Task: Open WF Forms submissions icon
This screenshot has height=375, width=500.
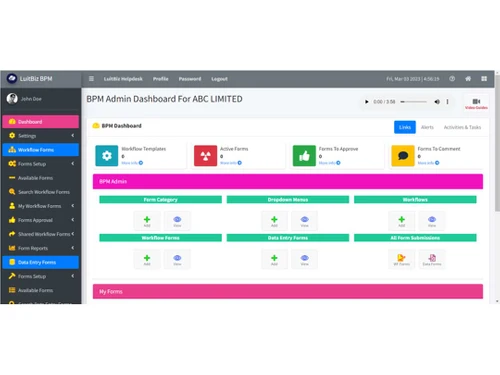Action: (x=402, y=259)
